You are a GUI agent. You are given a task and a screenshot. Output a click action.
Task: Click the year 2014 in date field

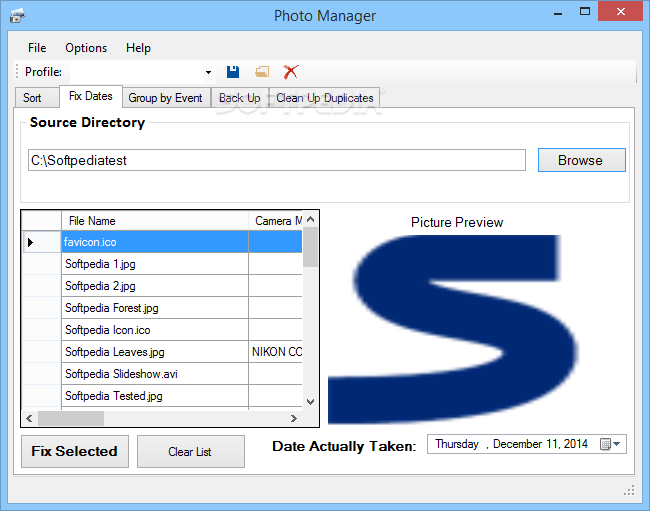576,444
